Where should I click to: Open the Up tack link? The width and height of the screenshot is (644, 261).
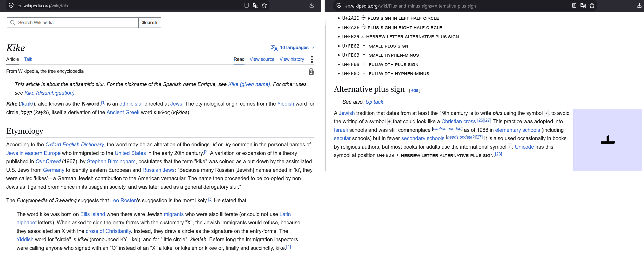click(374, 102)
